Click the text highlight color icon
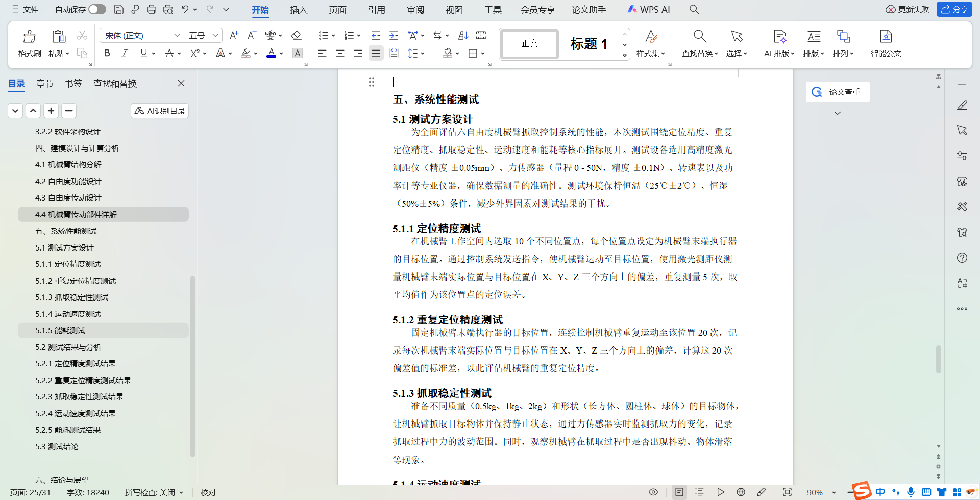This screenshot has height=500, width=980. click(246, 53)
